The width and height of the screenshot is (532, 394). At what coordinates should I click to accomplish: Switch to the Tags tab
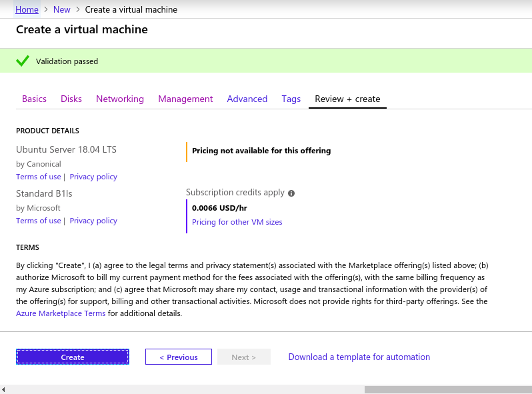tap(291, 99)
